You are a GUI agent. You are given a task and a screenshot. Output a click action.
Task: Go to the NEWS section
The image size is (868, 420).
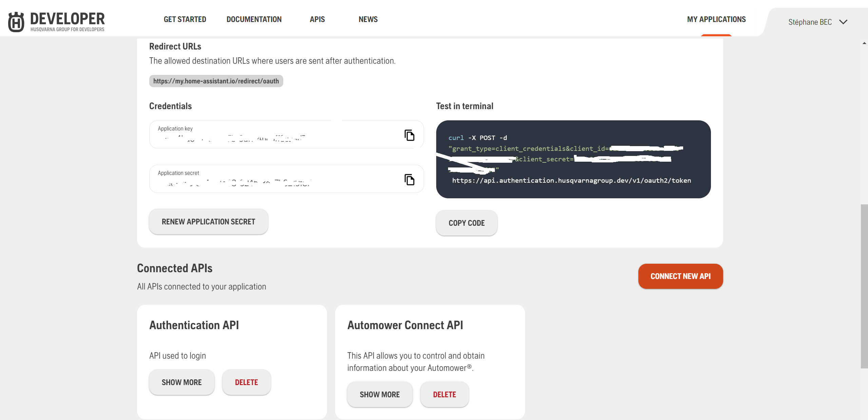(368, 19)
